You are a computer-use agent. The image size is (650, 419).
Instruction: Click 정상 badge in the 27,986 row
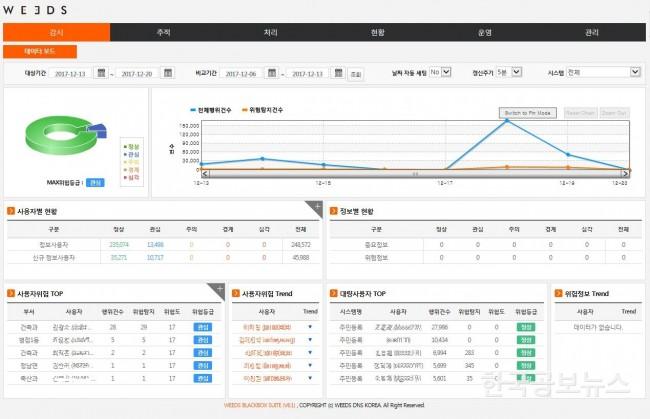click(x=526, y=327)
